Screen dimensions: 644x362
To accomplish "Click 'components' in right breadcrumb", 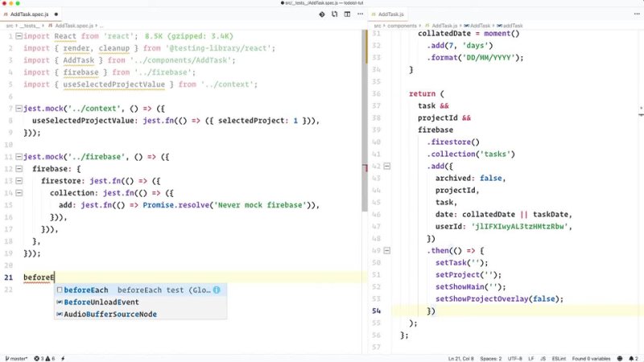I will [402, 26].
